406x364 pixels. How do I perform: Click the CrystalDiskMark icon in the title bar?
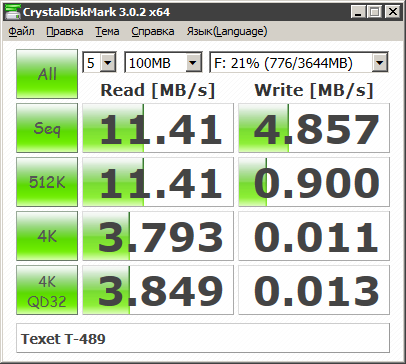tap(13, 12)
